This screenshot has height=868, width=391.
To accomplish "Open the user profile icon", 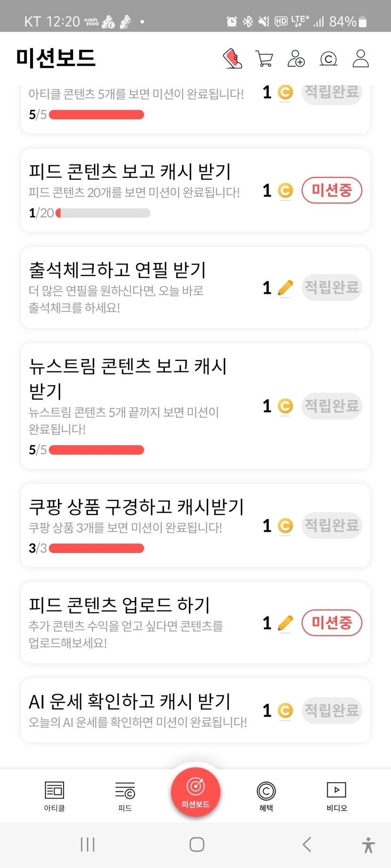I will coord(360,59).
